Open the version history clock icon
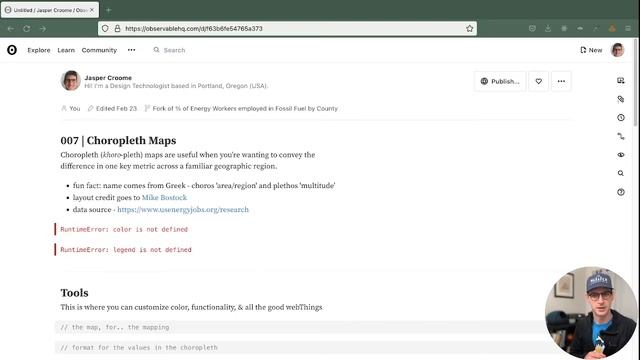Viewport: 640px width, 360px height. pyautogui.click(x=621, y=118)
